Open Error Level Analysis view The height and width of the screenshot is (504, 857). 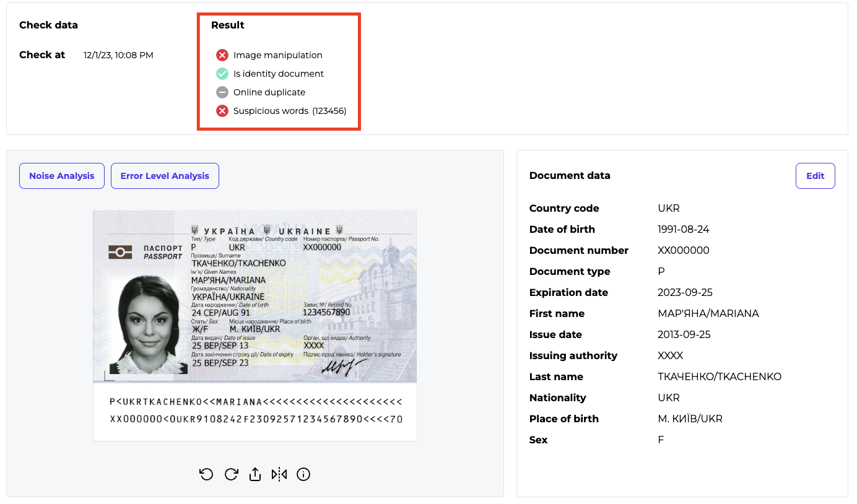pyautogui.click(x=165, y=176)
